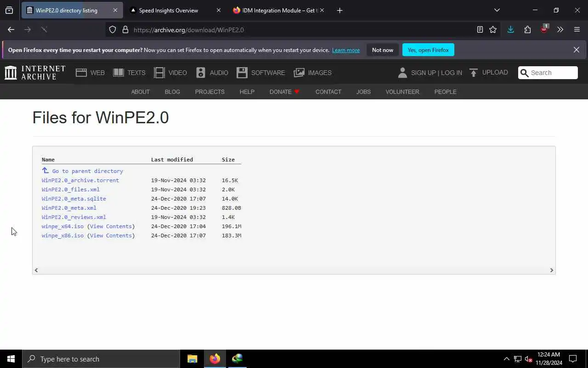Open the uBlock Origin extension icon
Screen dimensions: 588x368
pyautogui.click(x=544, y=29)
